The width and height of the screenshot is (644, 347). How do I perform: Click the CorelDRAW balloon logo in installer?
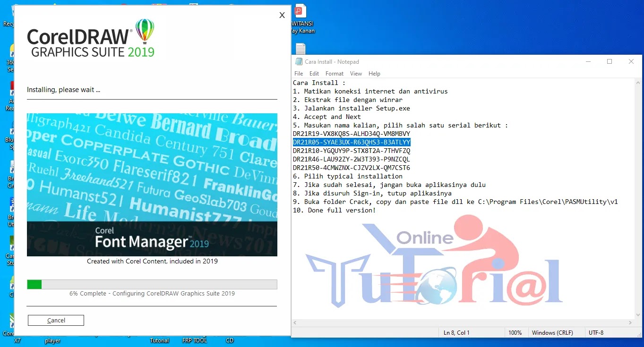coord(145,32)
